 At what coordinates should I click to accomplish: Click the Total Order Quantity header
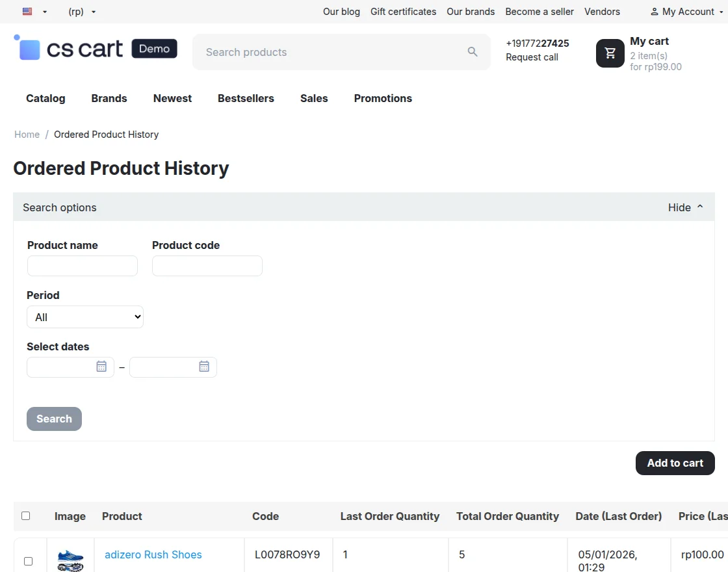(508, 516)
